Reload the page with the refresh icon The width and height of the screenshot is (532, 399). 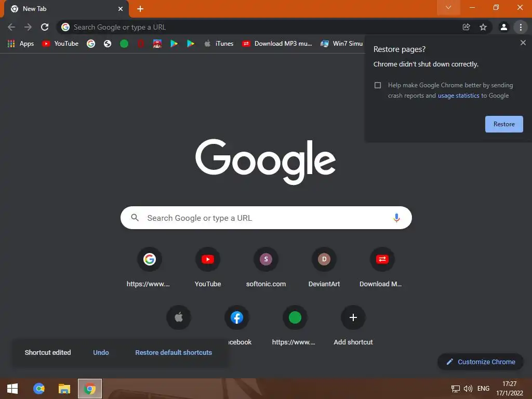[45, 27]
